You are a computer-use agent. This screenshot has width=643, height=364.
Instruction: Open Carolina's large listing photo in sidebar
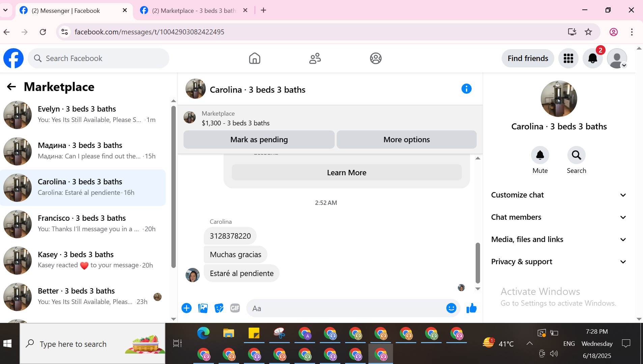[559, 99]
